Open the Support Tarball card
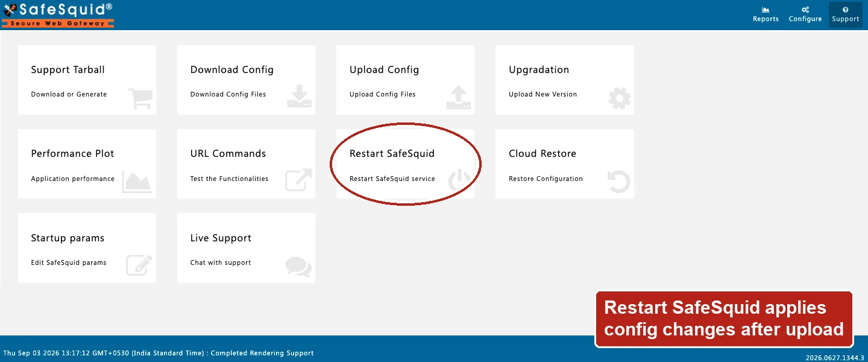The width and height of the screenshot is (868, 362). click(87, 80)
